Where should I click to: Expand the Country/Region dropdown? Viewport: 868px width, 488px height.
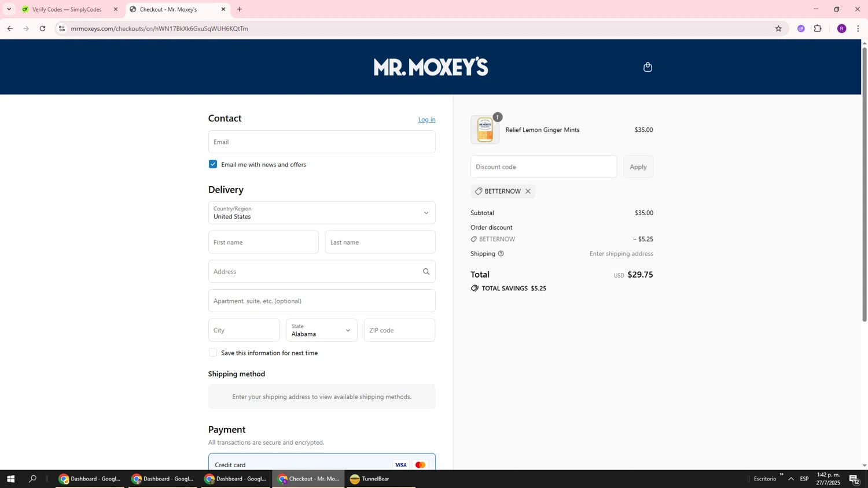[322, 213]
